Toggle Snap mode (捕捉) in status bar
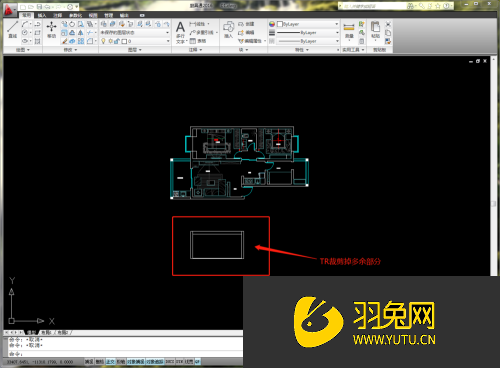The width and height of the screenshot is (500, 368). 89,362
